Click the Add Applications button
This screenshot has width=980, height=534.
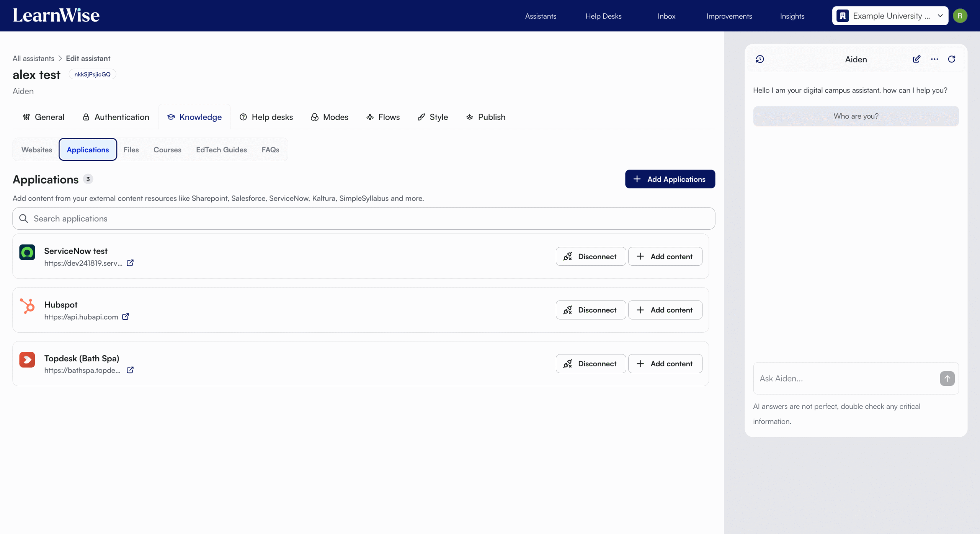pyautogui.click(x=670, y=179)
